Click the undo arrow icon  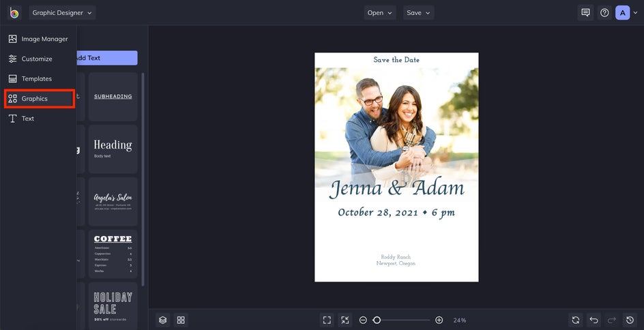594,320
